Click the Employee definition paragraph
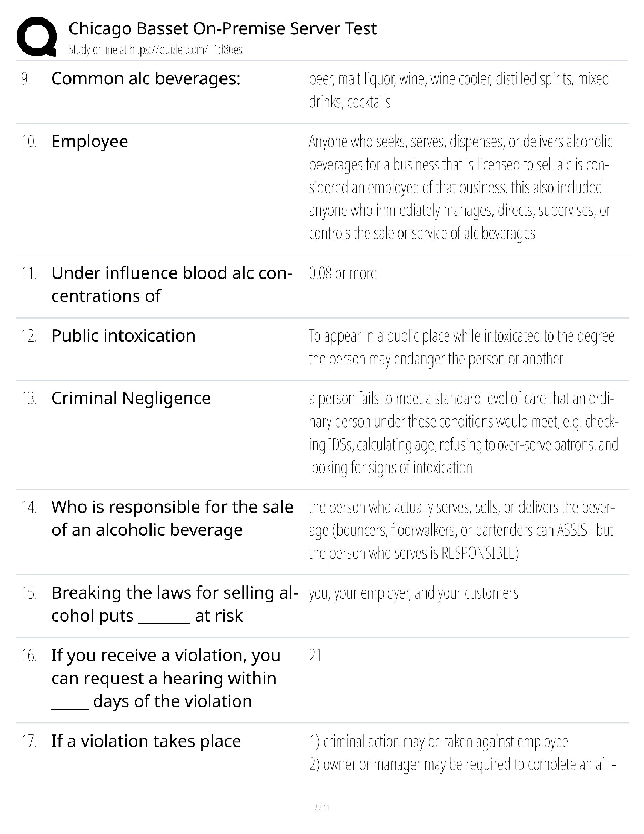This screenshot has width=644, height=834. coord(460,187)
